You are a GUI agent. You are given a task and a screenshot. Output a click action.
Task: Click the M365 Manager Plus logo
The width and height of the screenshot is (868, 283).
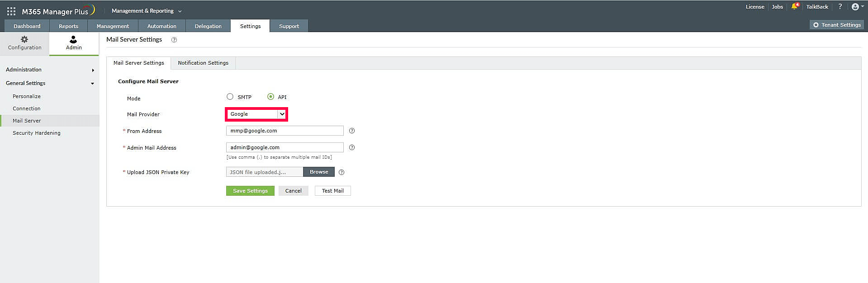point(58,11)
